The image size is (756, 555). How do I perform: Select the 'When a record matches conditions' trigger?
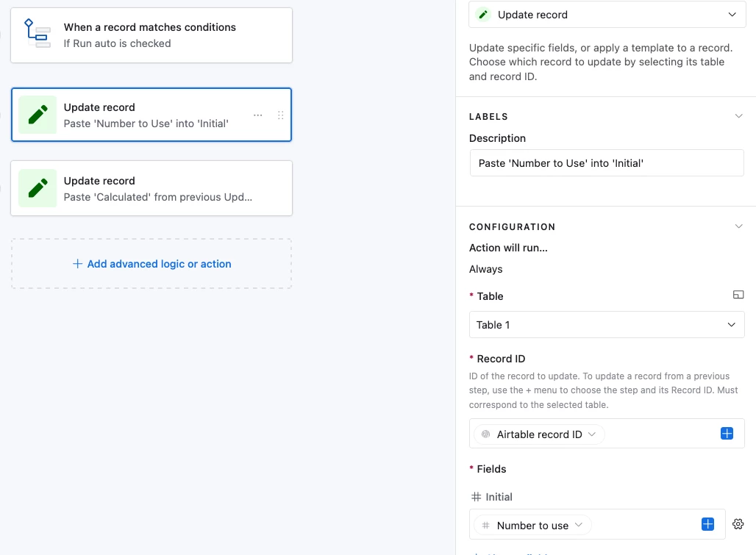click(x=151, y=35)
